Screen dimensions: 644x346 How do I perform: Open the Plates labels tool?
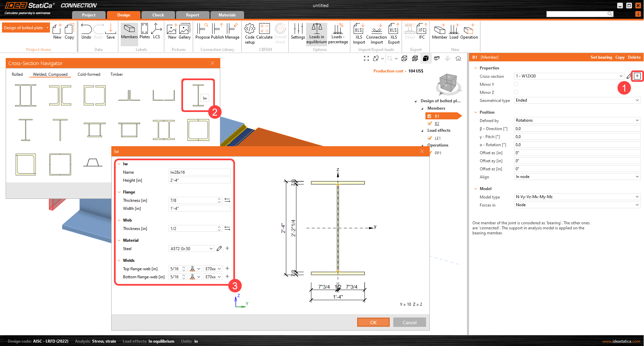144,32
